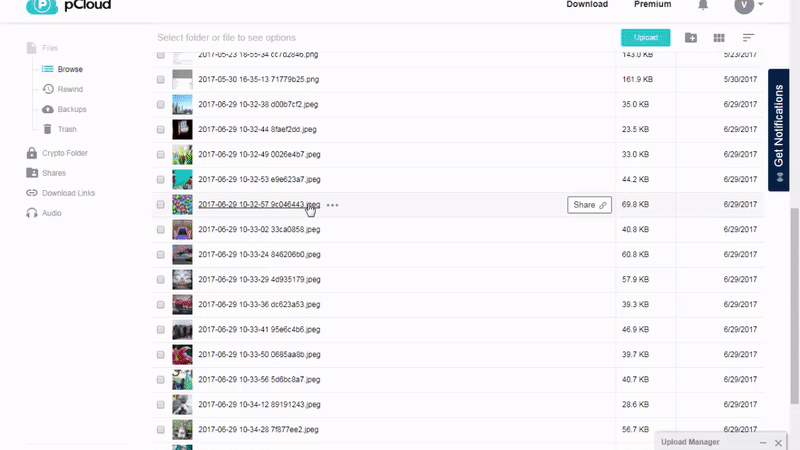Click the Files document icon

31,48
